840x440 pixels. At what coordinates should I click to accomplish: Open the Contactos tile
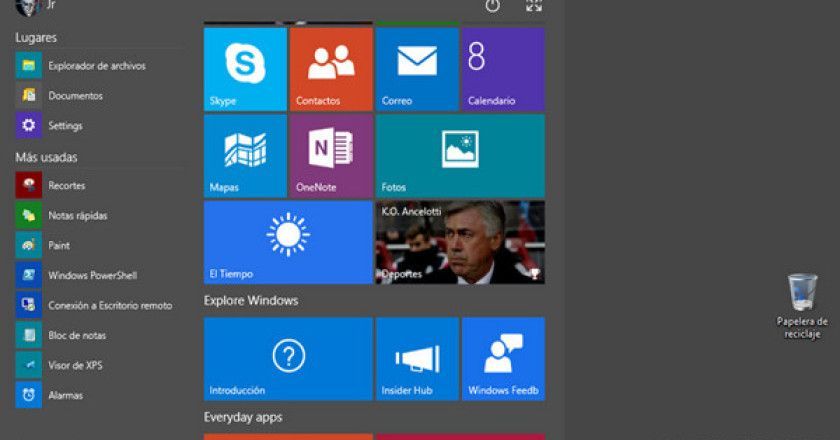(331, 69)
